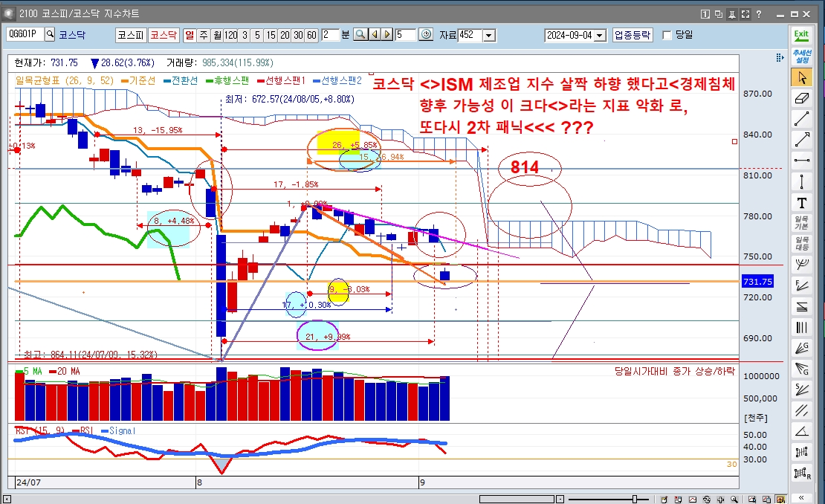Collapse the right toolbar with double chevron
The height and width of the screenshot is (504, 825).
[801, 497]
